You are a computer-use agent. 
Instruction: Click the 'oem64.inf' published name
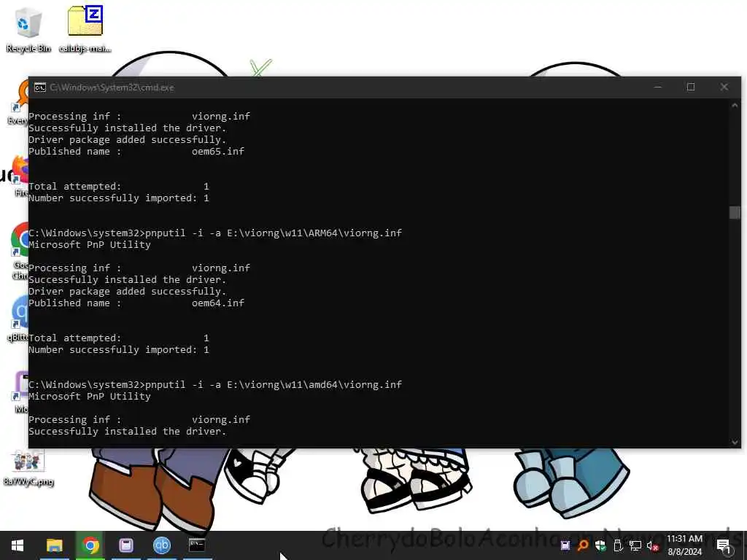coord(218,303)
